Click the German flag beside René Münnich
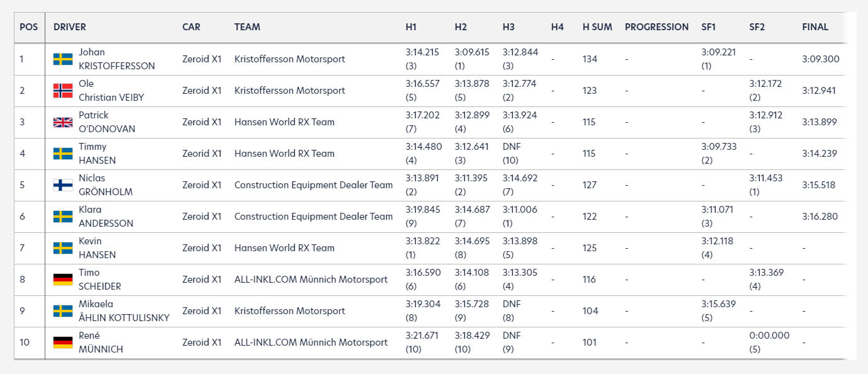 (x=63, y=343)
